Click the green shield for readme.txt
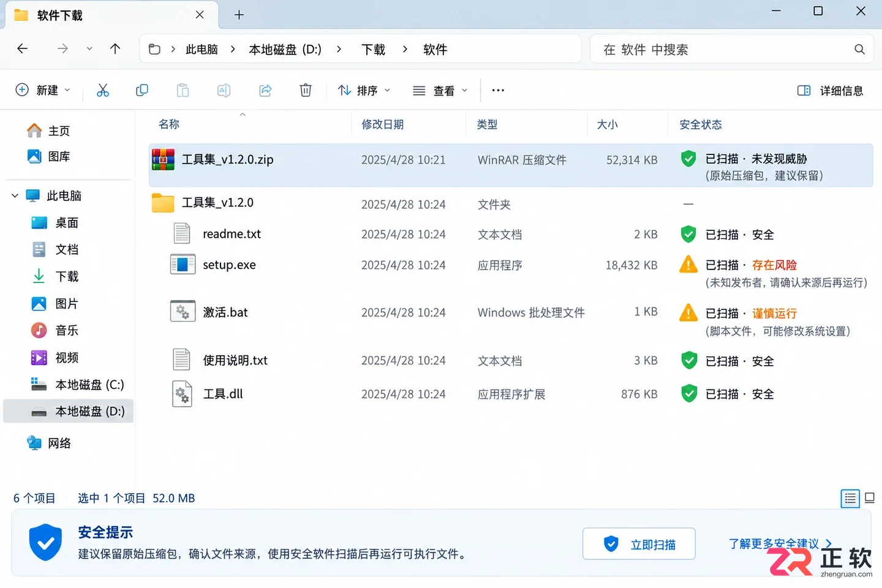 pos(688,234)
